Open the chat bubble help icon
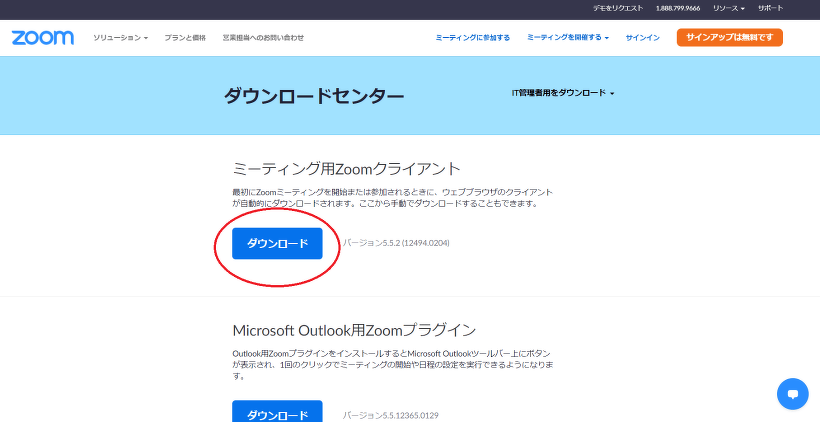 pos(792,394)
